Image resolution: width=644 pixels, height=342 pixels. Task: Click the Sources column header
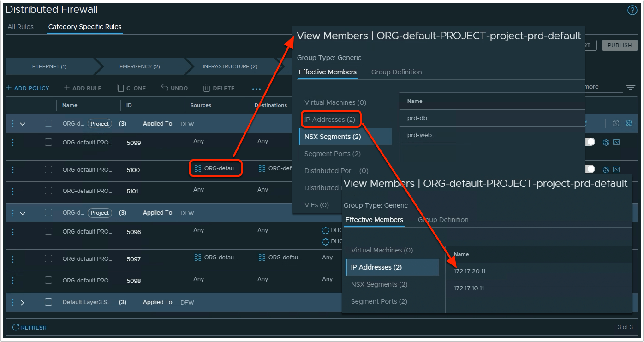point(201,105)
